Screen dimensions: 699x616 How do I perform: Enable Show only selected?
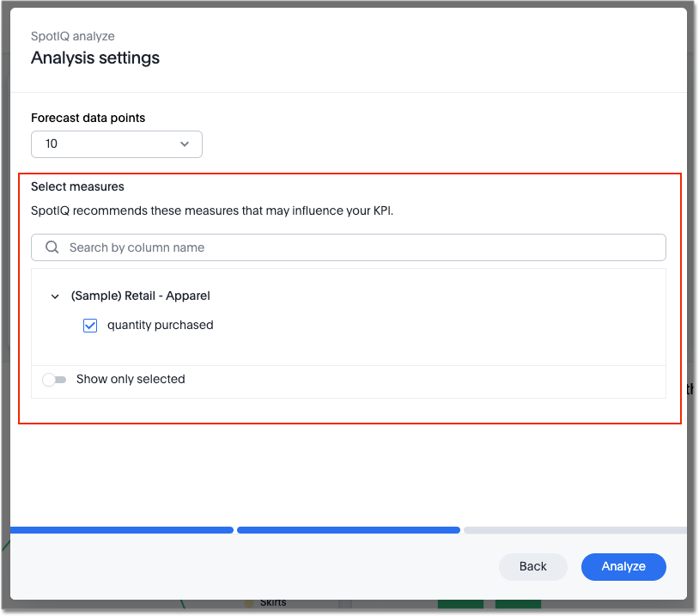pyautogui.click(x=54, y=379)
